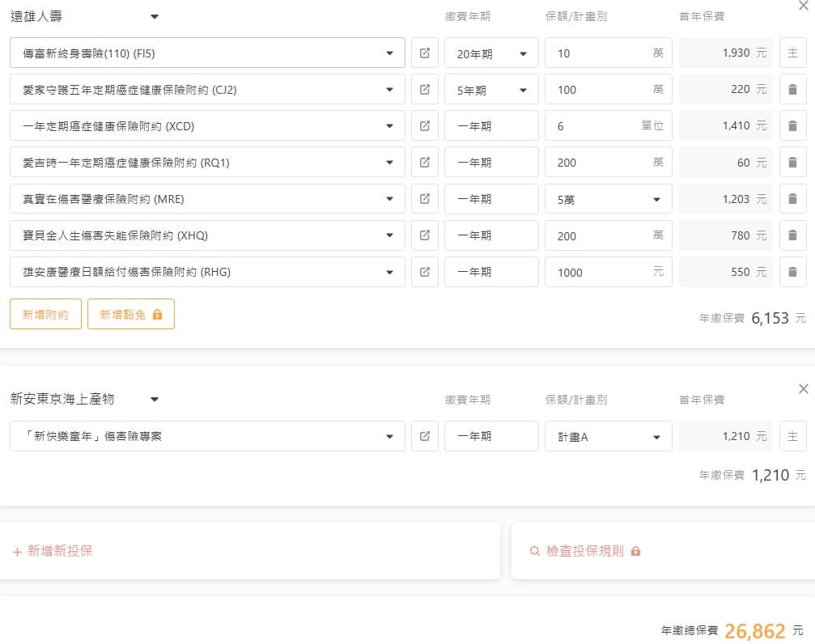815x644 pixels.
Task: Open the 5年期 term dropdown
Action: [491, 90]
